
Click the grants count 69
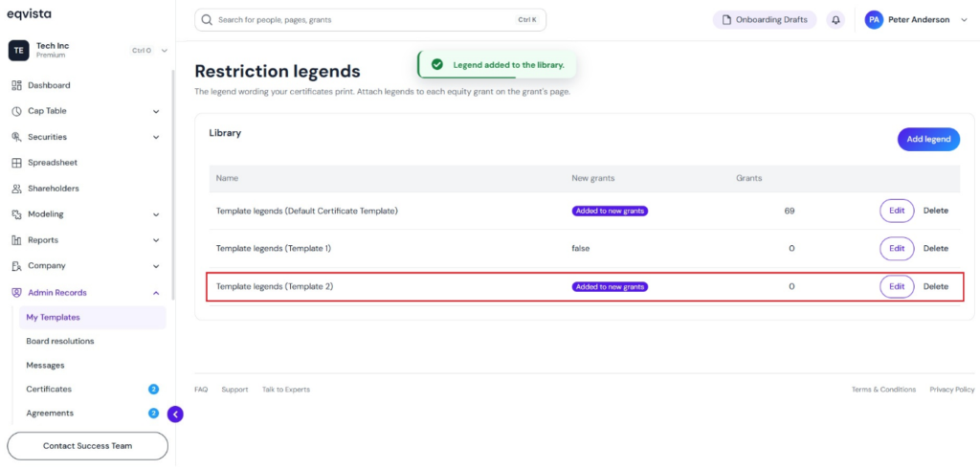(x=790, y=211)
